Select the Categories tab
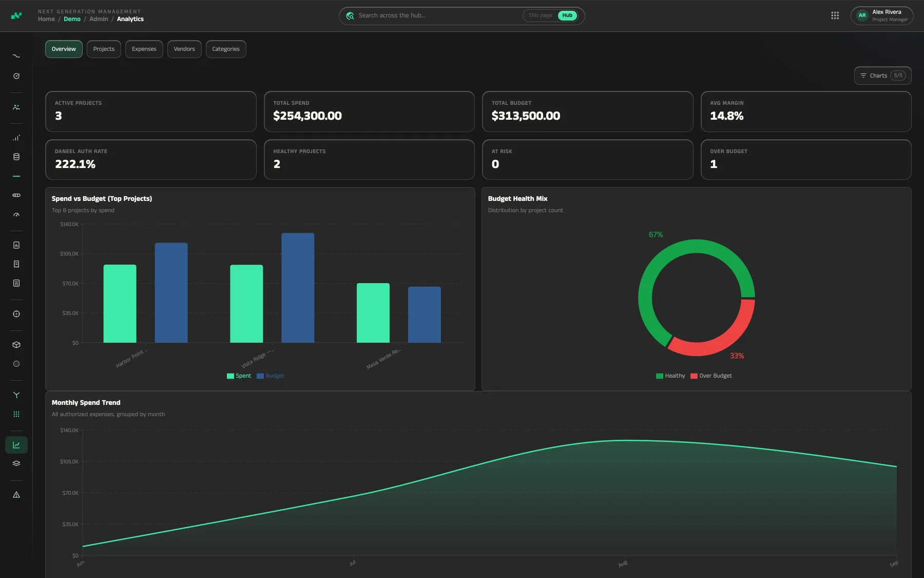Image resolution: width=924 pixels, height=578 pixels. coord(226,49)
